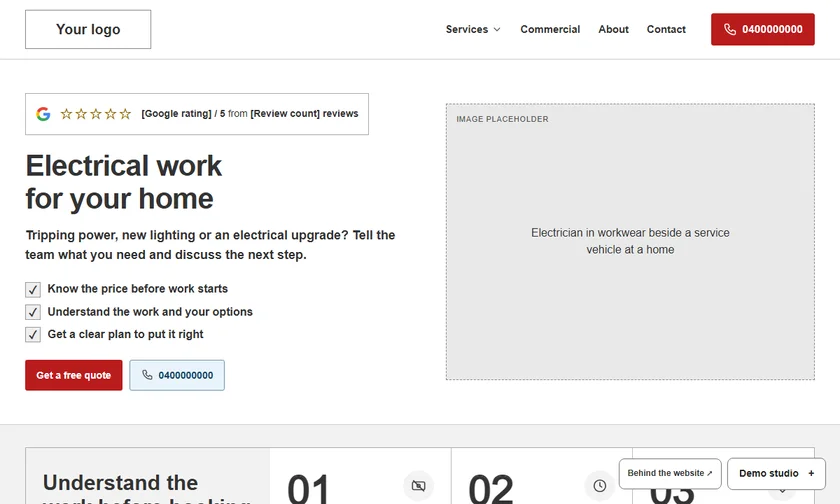
Task: Click the first rating star
Action: coord(66,114)
